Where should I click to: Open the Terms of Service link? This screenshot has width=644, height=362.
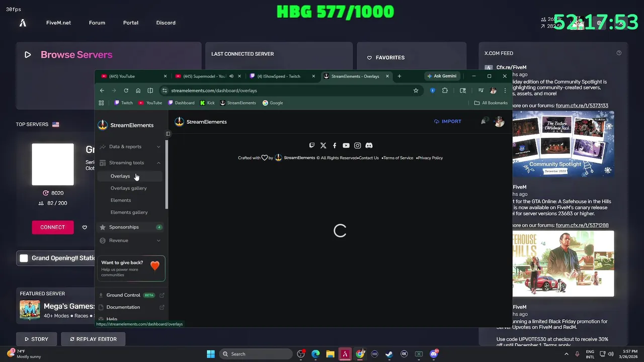pyautogui.click(x=398, y=158)
